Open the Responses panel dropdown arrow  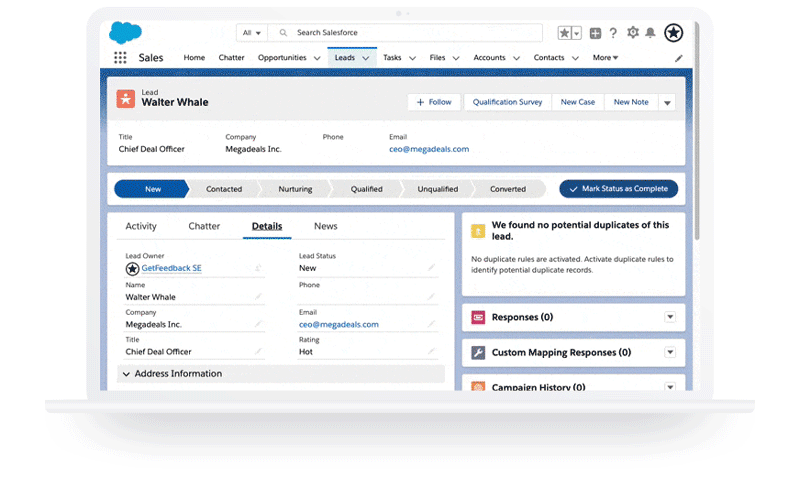point(670,317)
